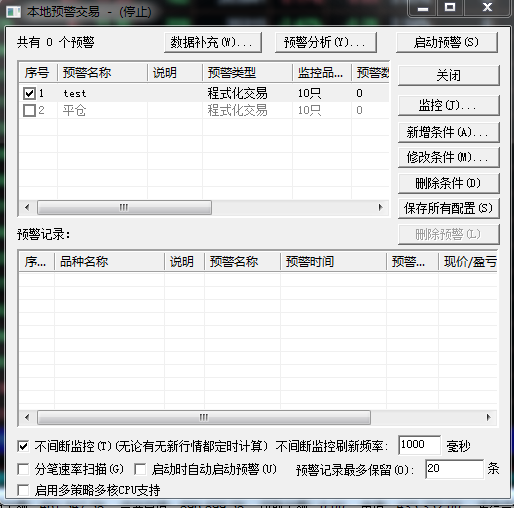The image size is (514, 508).
Task: Close window with title bar X
Action: (x=487, y=8)
